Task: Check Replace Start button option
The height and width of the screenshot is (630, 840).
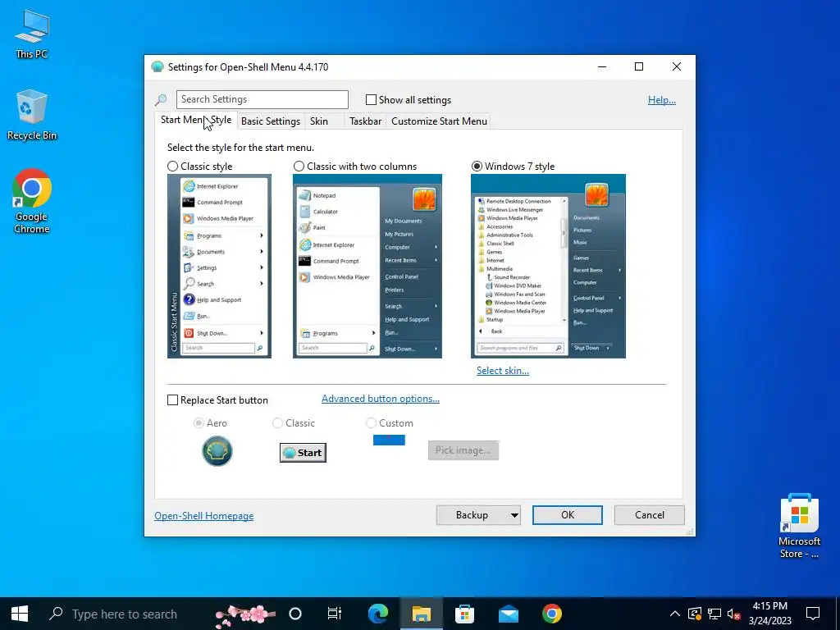Action: pos(172,400)
